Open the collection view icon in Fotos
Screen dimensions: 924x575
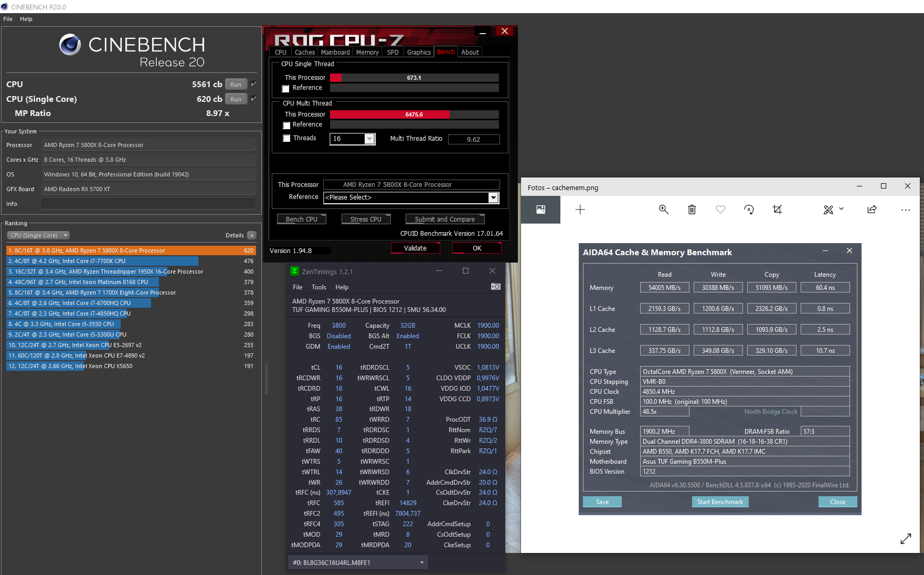(x=540, y=210)
